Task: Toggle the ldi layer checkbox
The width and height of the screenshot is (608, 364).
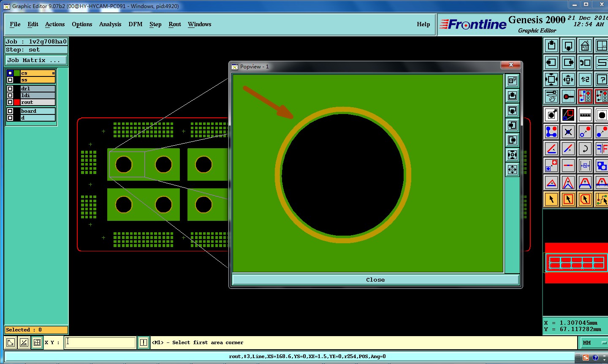Action: click(x=10, y=95)
